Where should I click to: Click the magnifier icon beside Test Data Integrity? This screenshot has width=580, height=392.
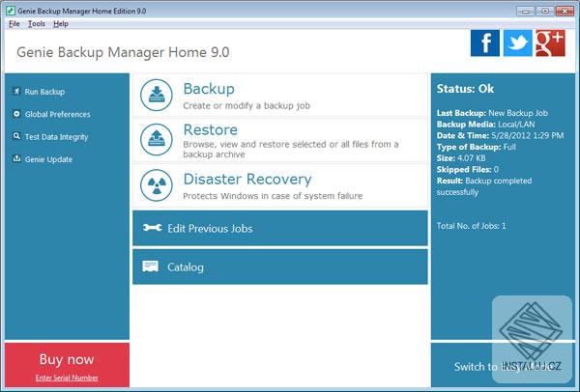pos(16,136)
